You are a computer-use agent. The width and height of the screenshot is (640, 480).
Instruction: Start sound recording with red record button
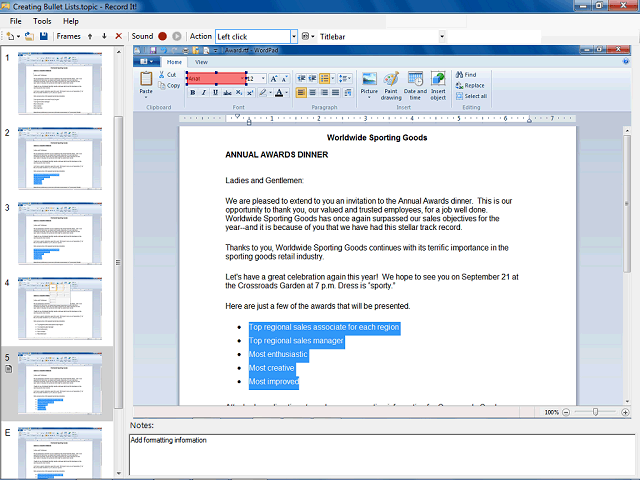tap(162, 36)
